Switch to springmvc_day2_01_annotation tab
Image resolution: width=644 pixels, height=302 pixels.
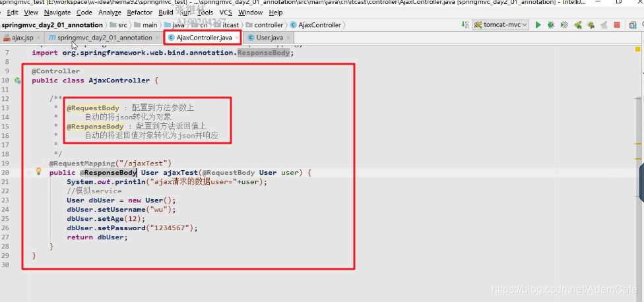pos(104,38)
